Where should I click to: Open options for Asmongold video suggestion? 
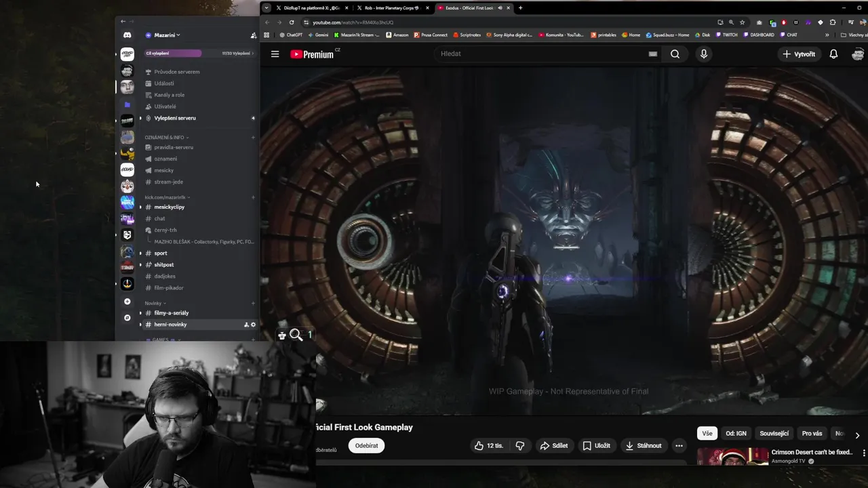point(863,453)
